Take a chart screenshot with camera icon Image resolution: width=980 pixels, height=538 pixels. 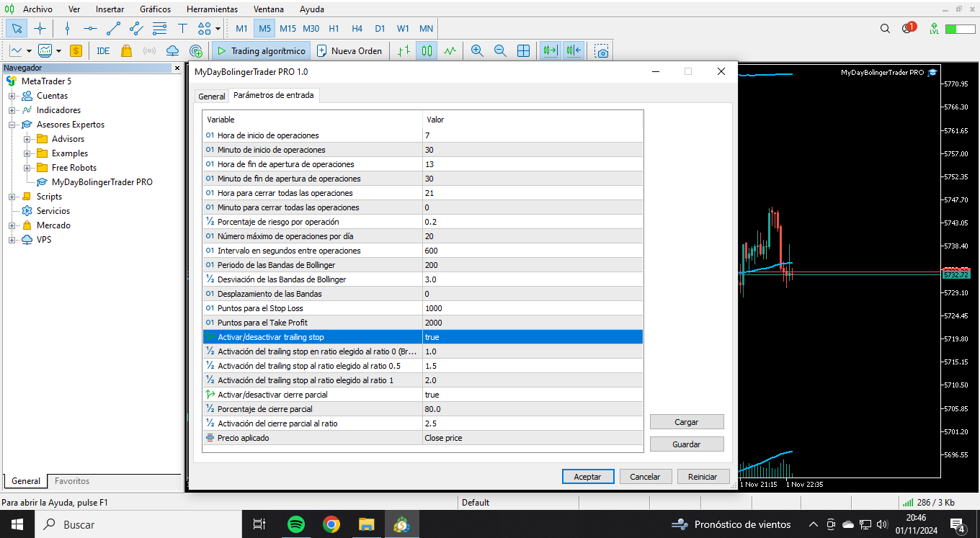pyautogui.click(x=602, y=51)
